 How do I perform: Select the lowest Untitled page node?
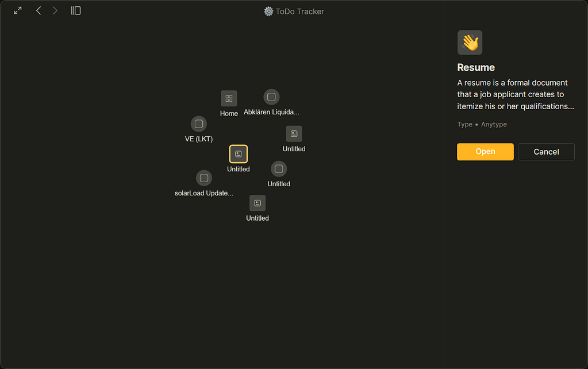258,203
